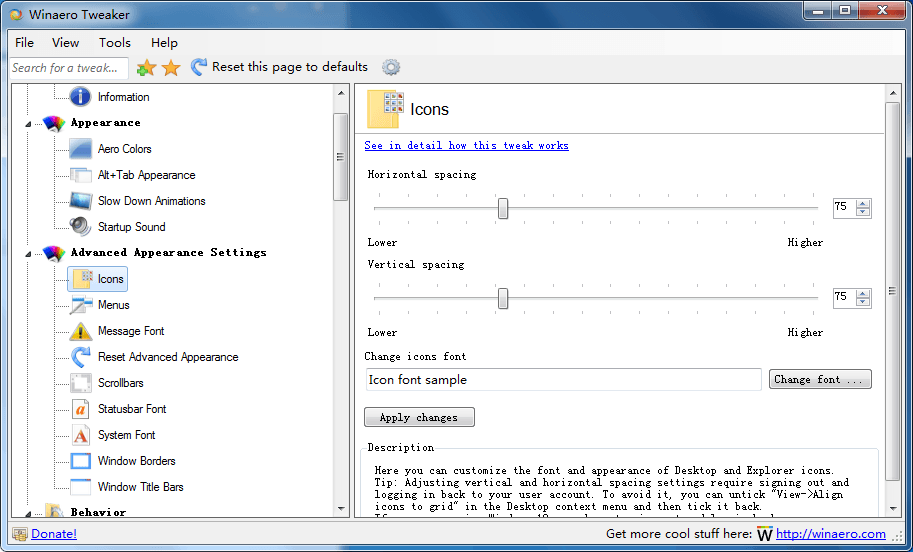Select the Aero Colors tree label
This screenshot has width=913, height=552.
click(125, 149)
